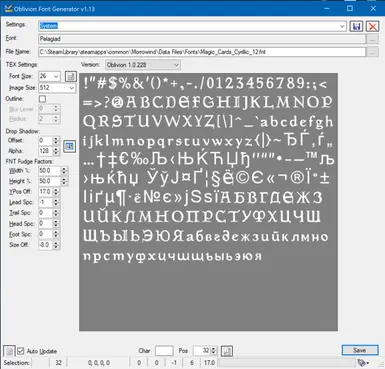Screen dimensions: 385x369
Task: Toggle the Outline checkbox
Action: [42, 99]
